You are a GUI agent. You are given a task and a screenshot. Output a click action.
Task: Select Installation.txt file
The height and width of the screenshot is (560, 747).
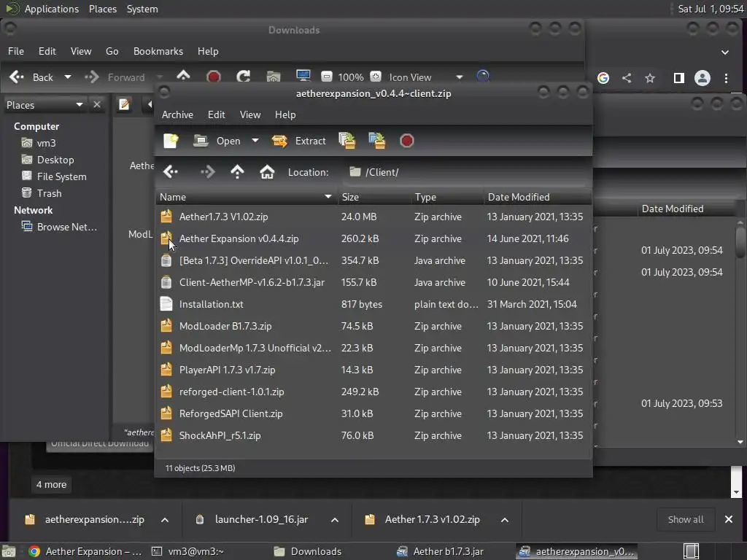tap(373, 304)
